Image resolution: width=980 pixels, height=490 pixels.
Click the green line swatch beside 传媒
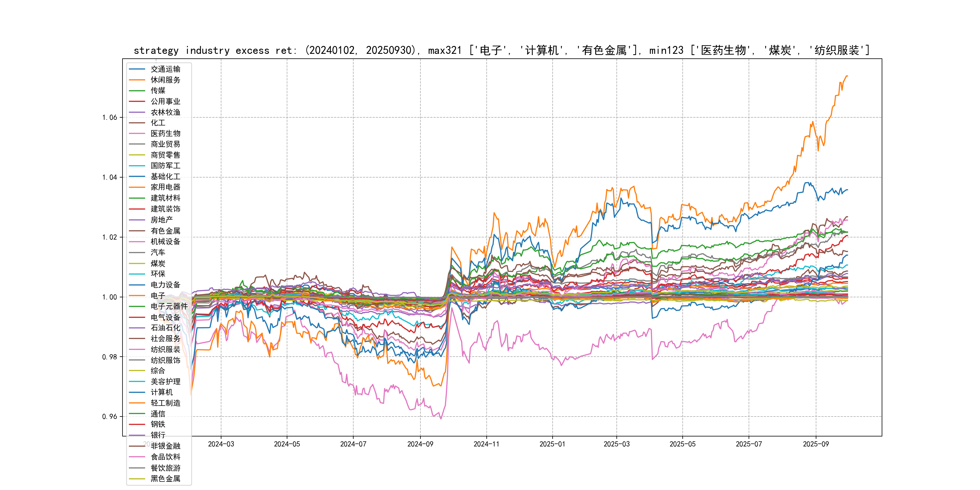tap(137, 90)
